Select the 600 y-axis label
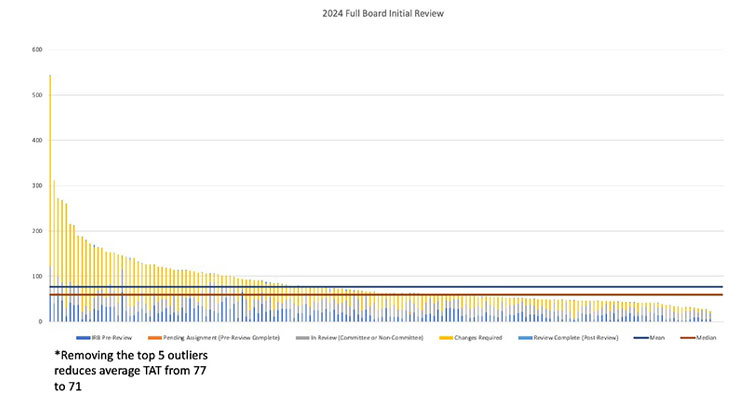 36,49
